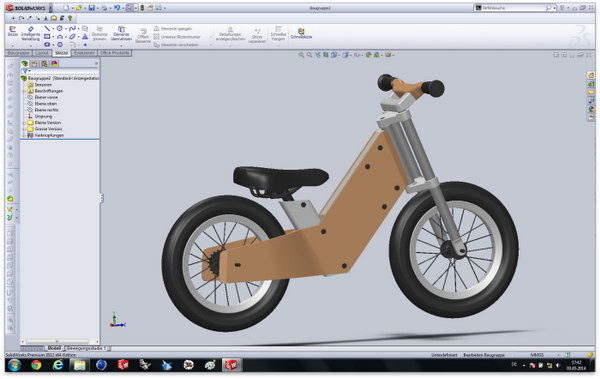Switch to the Evaluieren ribbon tab
The width and height of the screenshot is (600, 379).
[x=84, y=53]
